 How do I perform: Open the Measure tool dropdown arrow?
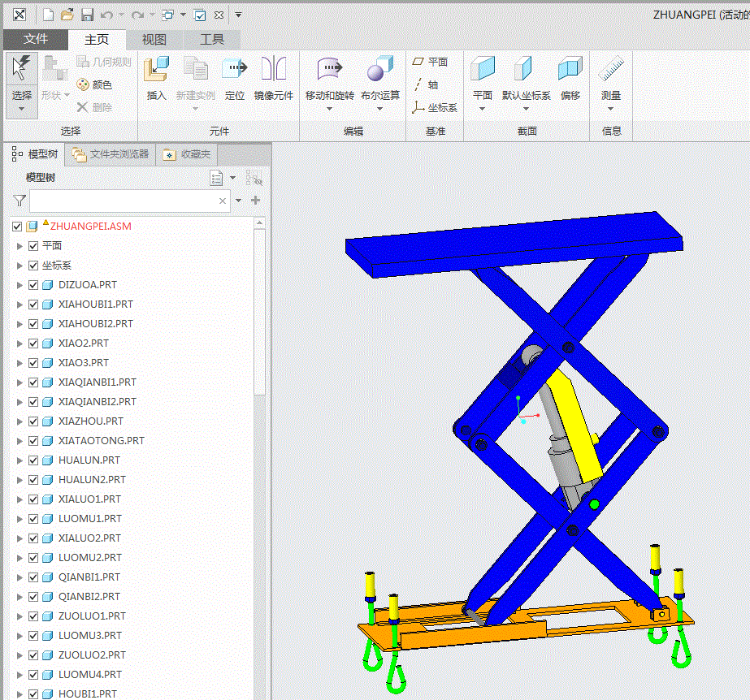pos(610,109)
